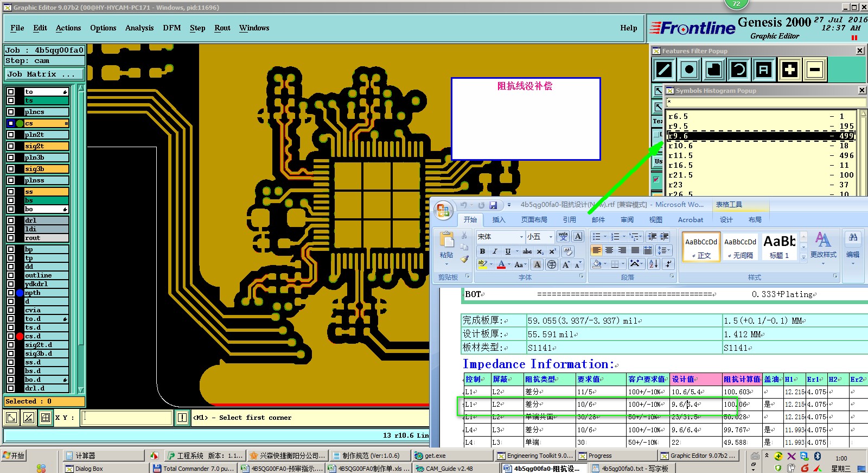Viewport: 868px width, 473px height.
Task: Click the coordinate mode arrow icon
Action: pyautogui.click(x=11, y=418)
